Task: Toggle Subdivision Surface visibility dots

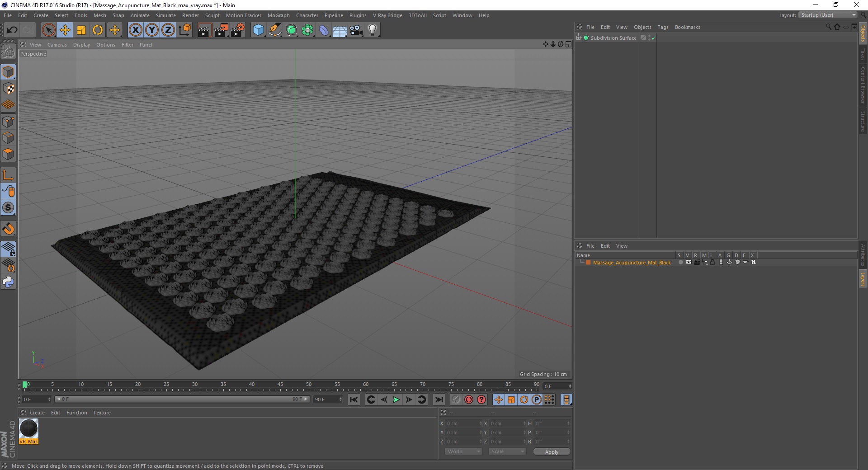Action: tap(650, 38)
